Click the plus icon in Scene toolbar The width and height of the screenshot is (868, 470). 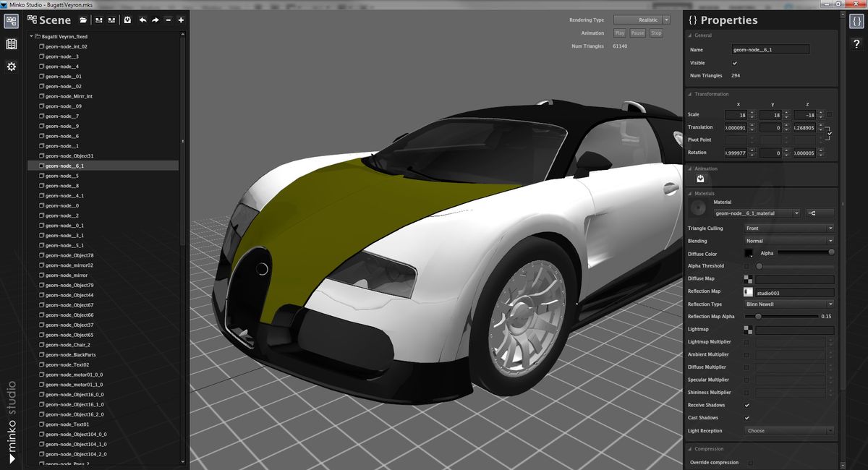pyautogui.click(x=181, y=20)
